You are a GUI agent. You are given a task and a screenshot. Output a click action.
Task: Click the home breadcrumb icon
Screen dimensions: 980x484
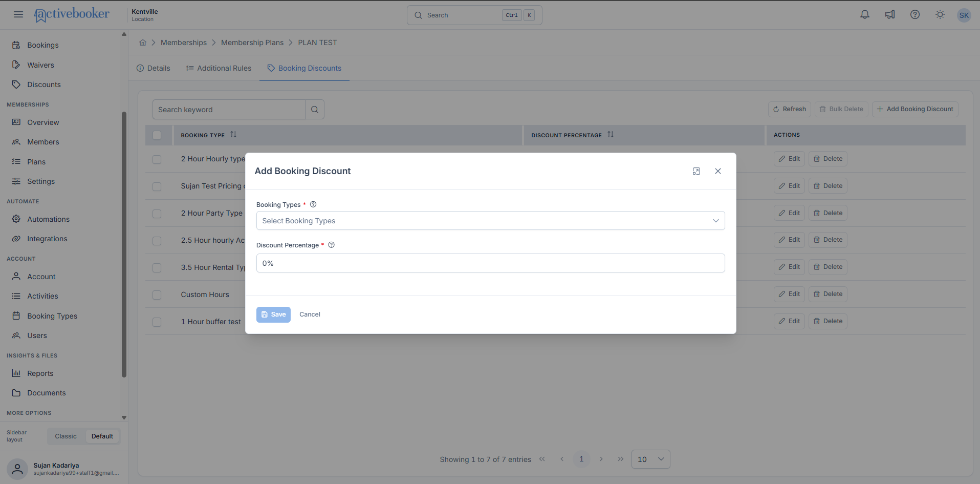(143, 43)
